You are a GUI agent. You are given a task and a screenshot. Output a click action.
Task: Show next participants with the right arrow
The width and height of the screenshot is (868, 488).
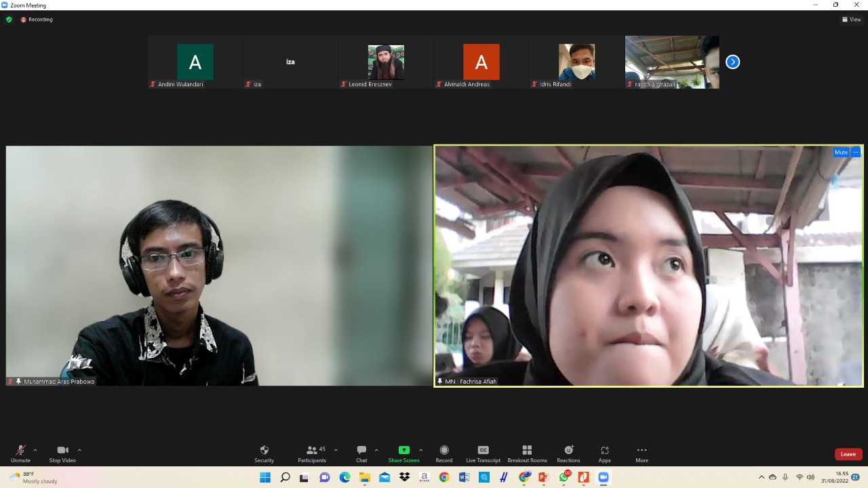[732, 62]
